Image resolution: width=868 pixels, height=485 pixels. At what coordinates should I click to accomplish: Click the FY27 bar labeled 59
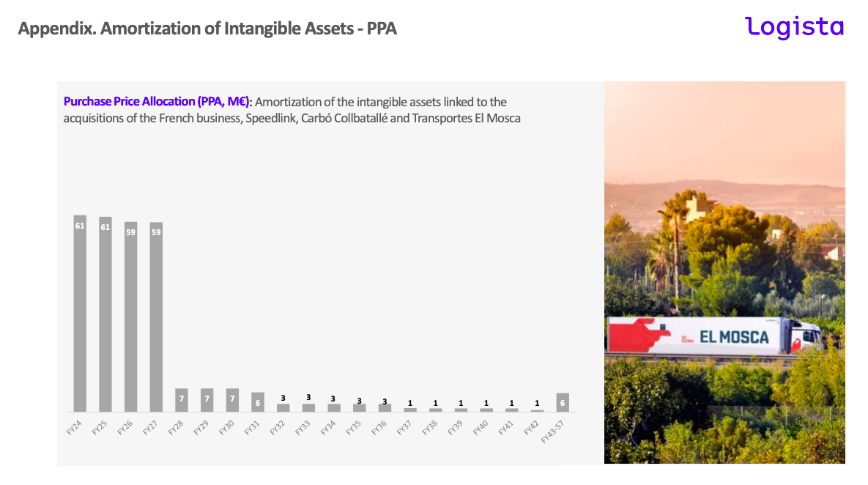click(x=156, y=316)
